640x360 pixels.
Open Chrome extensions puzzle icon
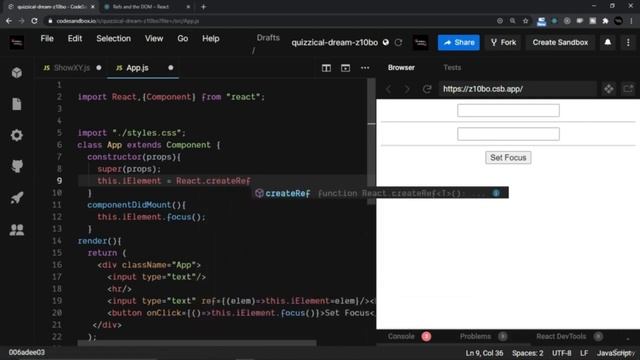pyautogui.click(x=605, y=21)
